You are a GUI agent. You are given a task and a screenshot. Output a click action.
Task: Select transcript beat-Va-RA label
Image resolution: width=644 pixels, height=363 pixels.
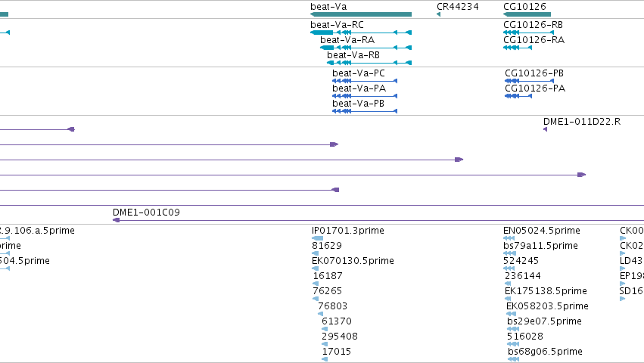tap(347, 40)
